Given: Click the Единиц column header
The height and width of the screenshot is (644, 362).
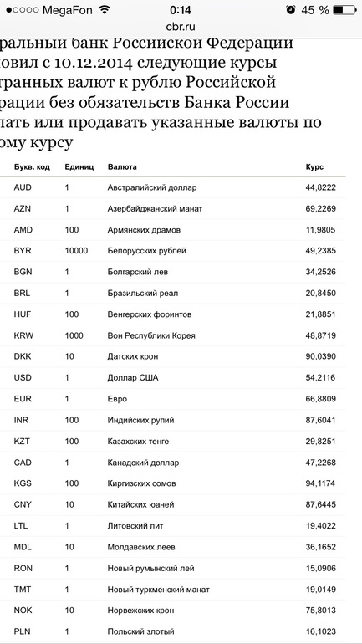Looking at the screenshot, I should tap(79, 167).
